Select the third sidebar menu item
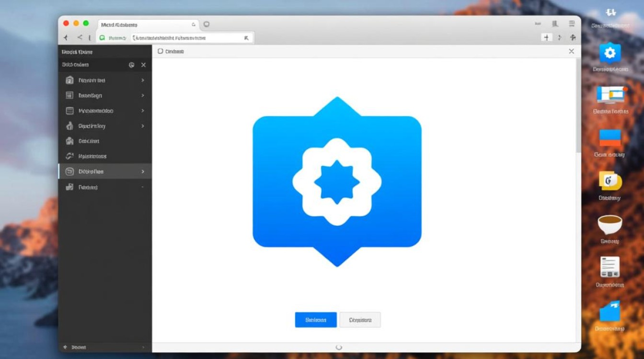The width and height of the screenshot is (644, 359). (x=96, y=111)
